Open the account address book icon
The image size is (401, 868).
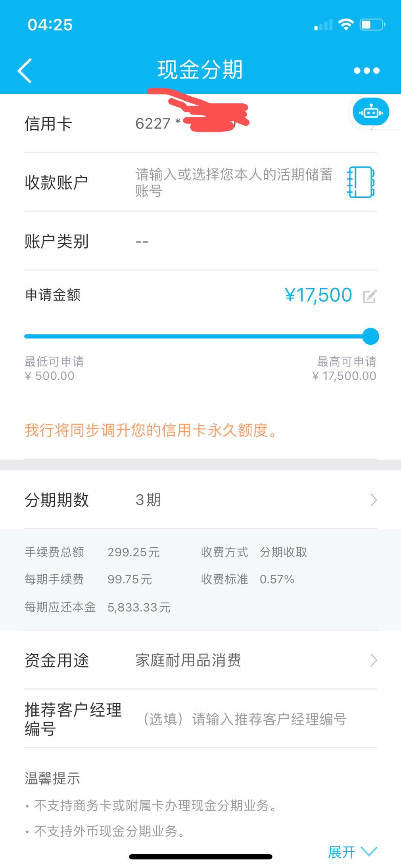[x=361, y=182]
